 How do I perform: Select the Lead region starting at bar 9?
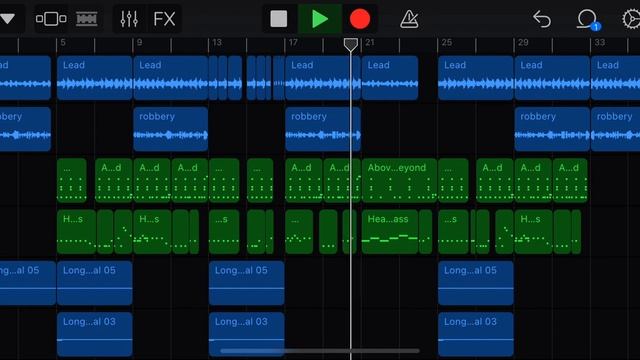point(171,78)
